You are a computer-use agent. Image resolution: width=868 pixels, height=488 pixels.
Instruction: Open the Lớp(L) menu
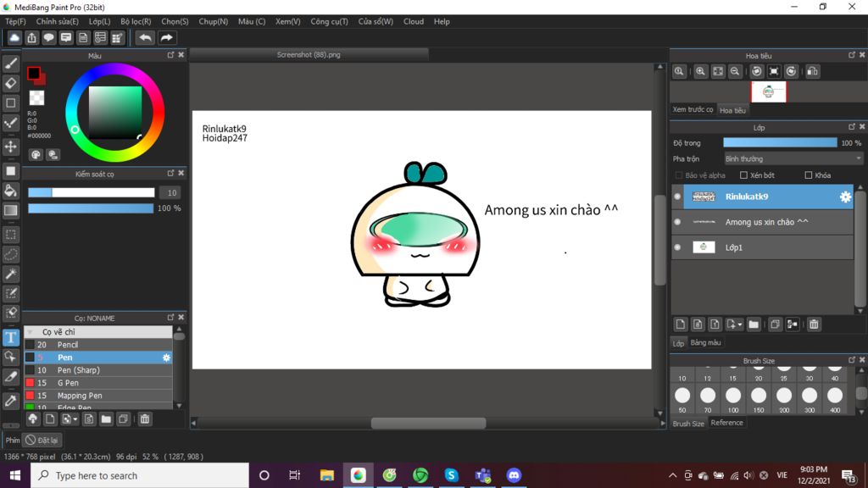100,21
